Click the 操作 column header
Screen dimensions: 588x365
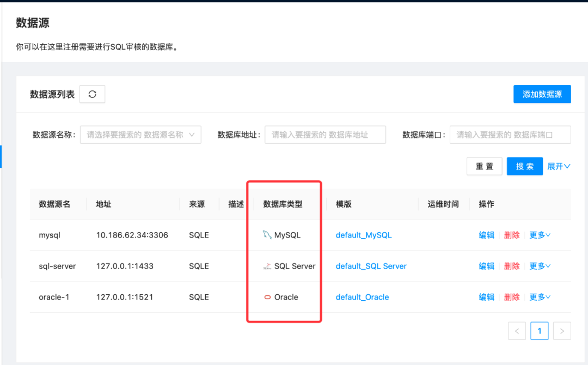point(486,204)
